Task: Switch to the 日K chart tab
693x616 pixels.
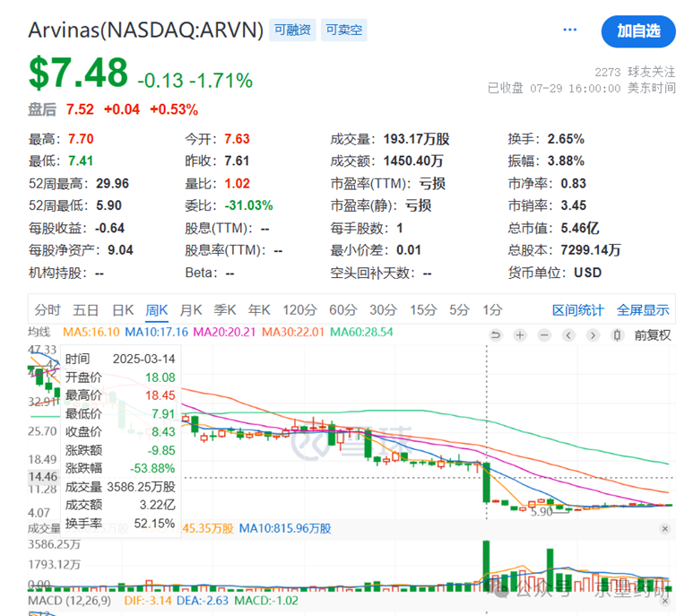Action: click(x=123, y=309)
